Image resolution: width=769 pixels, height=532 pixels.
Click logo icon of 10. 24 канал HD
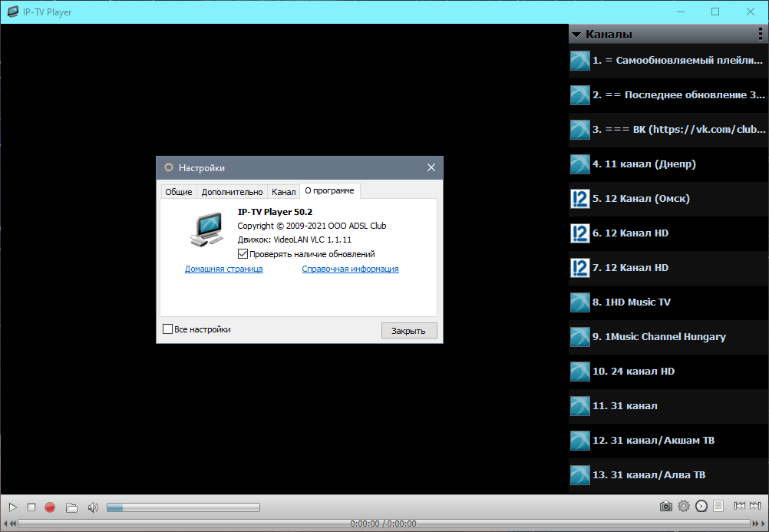(x=579, y=372)
